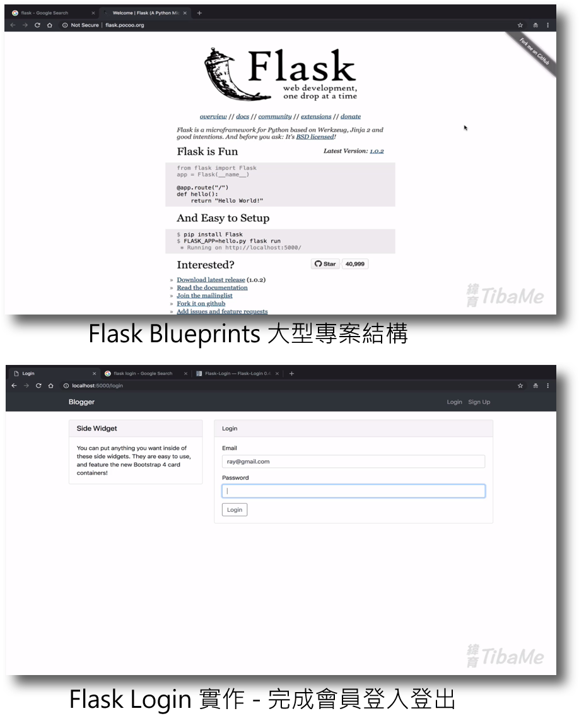Reload the localhost:5000/login page
This screenshot has height=728, width=579.
pos(38,385)
